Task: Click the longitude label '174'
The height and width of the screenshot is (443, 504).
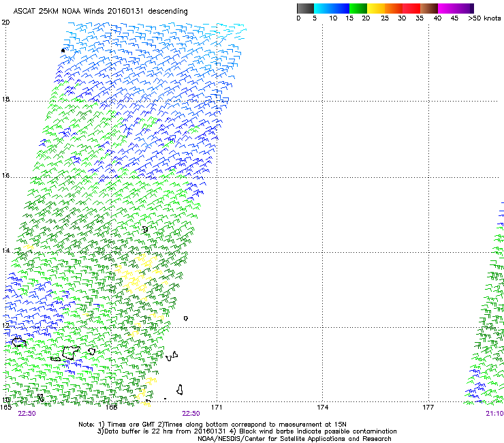Action: [x=322, y=408]
